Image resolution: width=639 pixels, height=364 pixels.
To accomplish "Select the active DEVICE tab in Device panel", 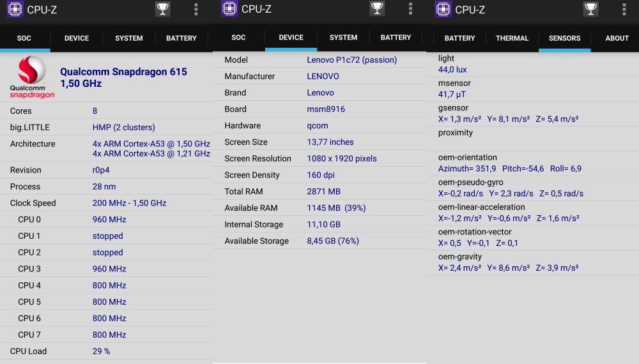I will [291, 38].
